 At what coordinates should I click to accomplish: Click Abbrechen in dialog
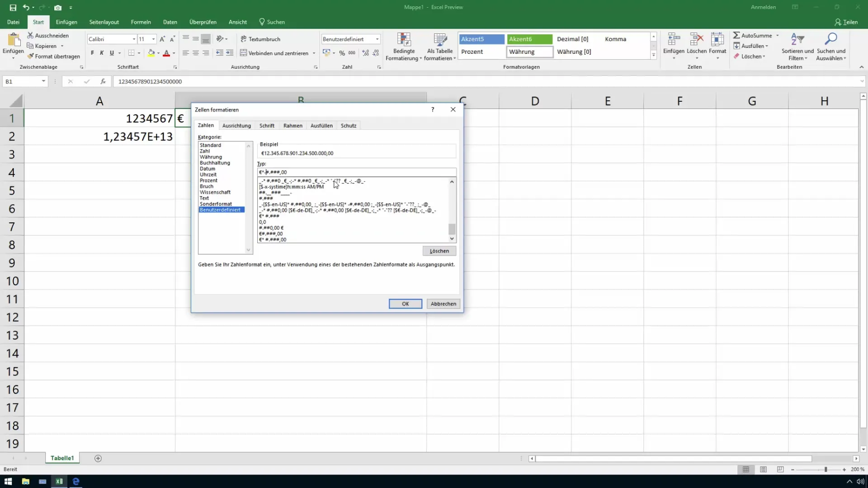click(x=443, y=304)
